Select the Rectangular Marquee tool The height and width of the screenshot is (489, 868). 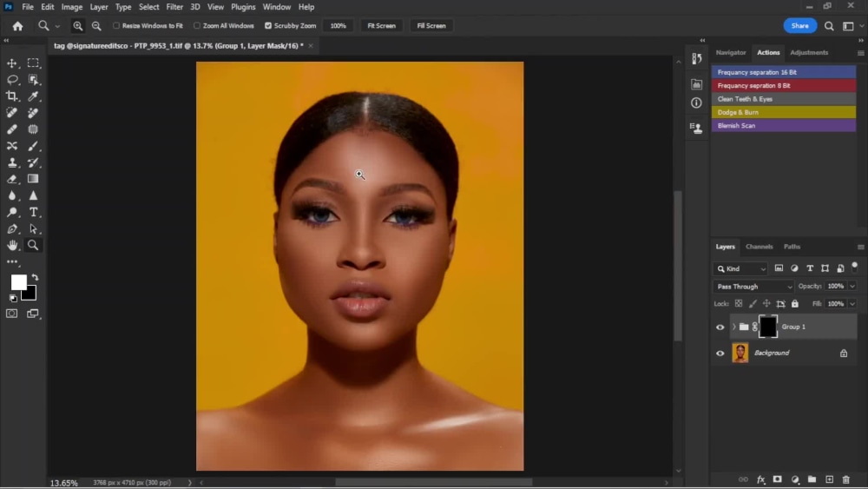pyautogui.click(x=33, y=63)
